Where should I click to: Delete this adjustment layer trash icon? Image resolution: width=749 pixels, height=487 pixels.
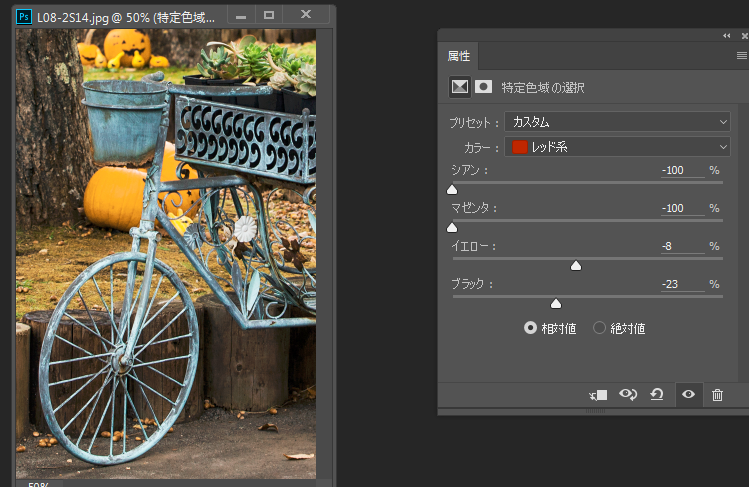point(717,395)
